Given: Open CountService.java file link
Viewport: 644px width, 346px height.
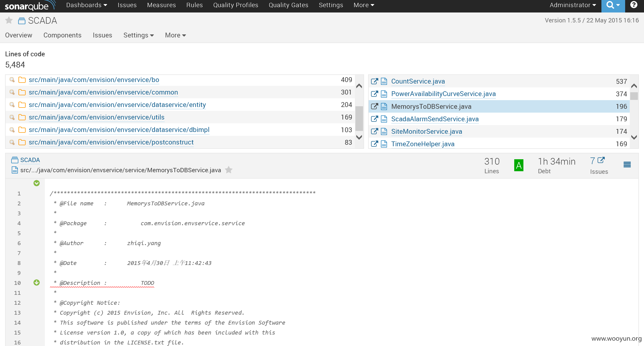Looking at the screenshot, I should click(x=418, y=81).
